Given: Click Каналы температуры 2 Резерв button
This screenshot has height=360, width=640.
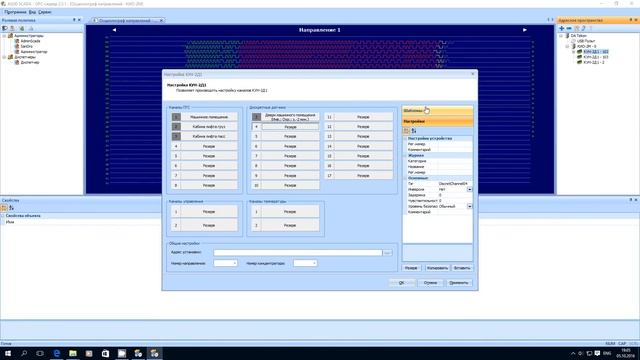Looking at the screenshot, I should coord(290,225).
